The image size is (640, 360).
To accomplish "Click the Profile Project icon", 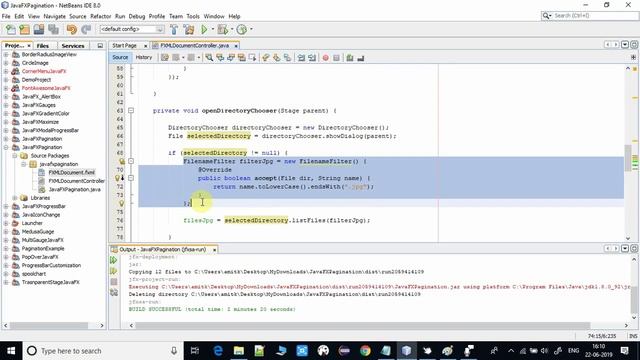I will pos(242,29).
